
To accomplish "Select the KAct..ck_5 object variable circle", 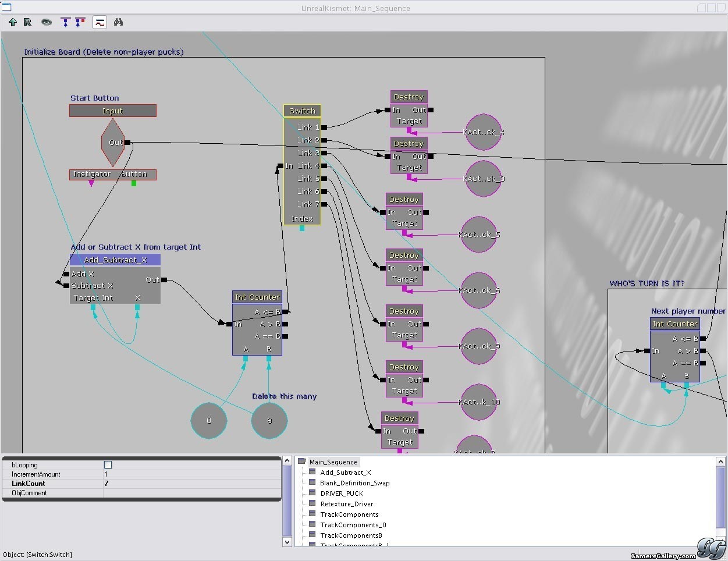I will (x=479, y=235).
